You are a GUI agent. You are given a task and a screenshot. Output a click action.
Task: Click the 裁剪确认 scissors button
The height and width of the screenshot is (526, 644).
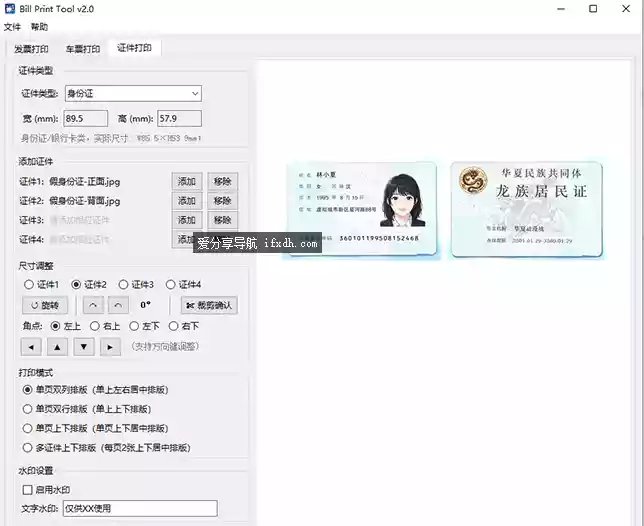coord(209,305)
